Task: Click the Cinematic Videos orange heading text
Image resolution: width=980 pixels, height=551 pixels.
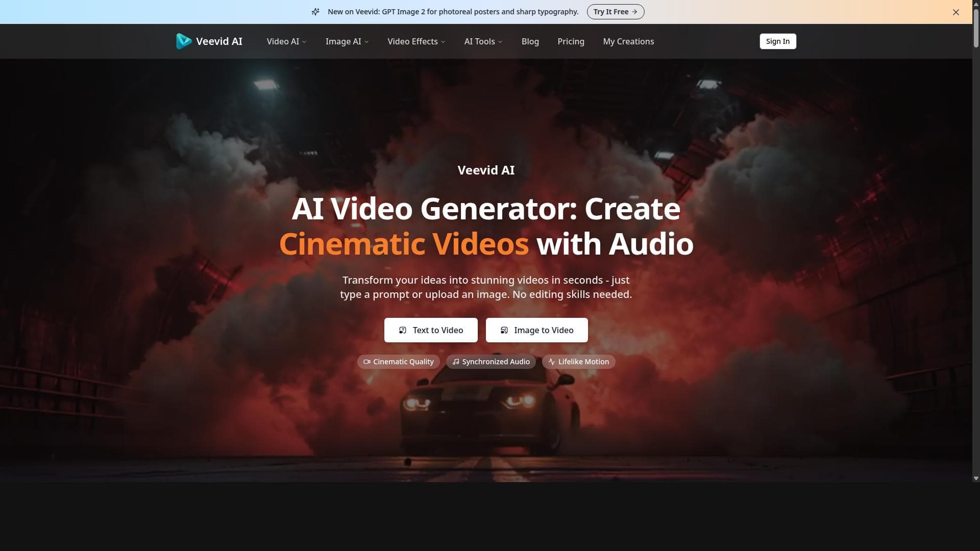Action: [404, 244]
